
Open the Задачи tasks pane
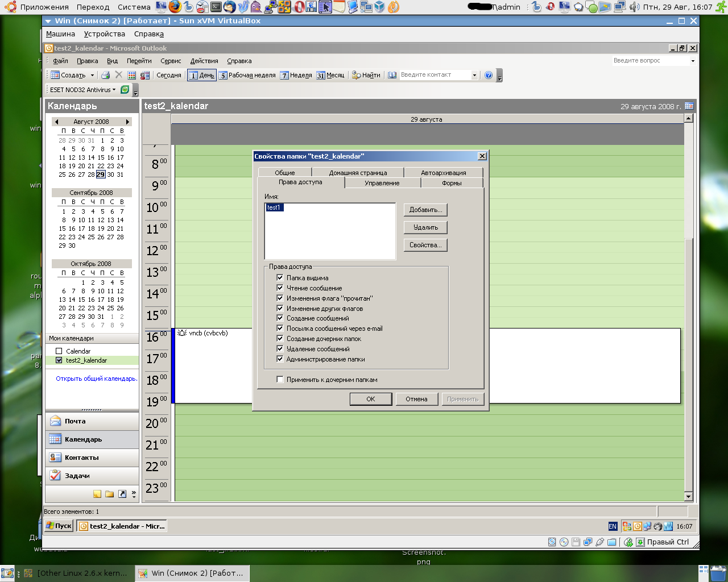92,476
